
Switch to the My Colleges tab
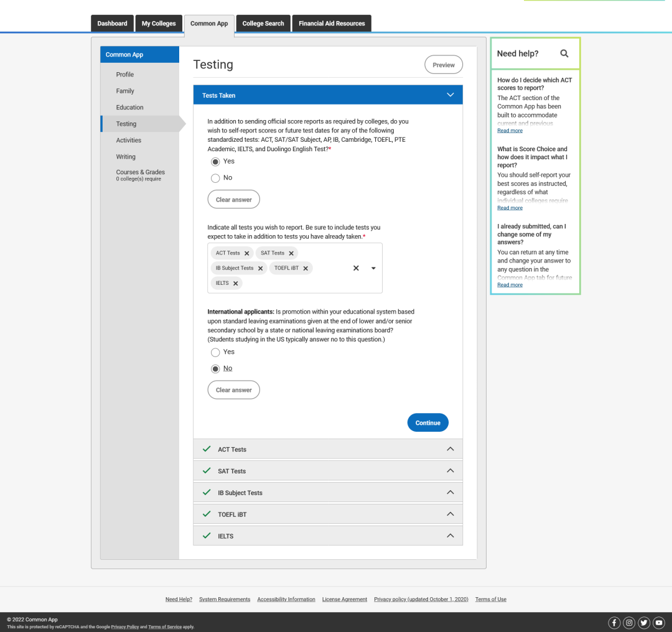point(159,24)
